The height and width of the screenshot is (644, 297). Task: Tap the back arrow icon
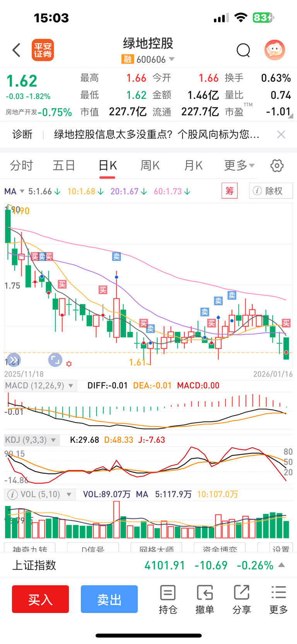tap(16, 50)
